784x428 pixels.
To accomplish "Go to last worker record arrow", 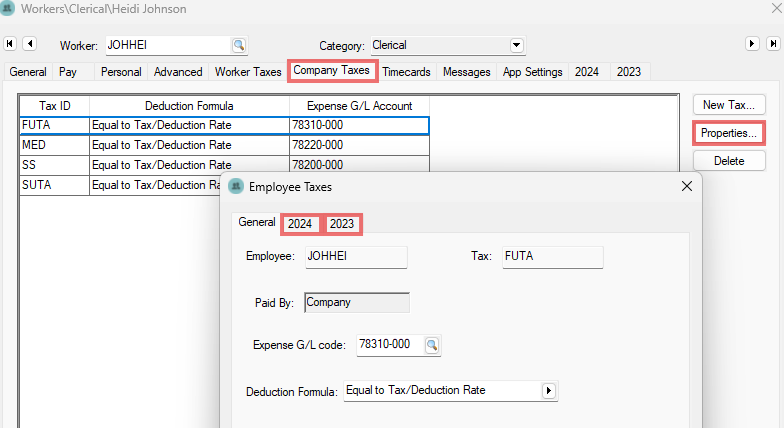I will pyautogui.click(x=773, y=44).
